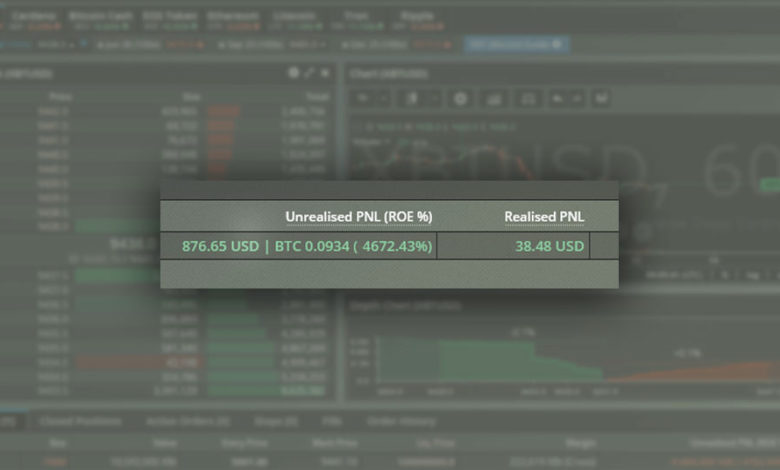Click the highlighted blue contract button in top bar
The width and height of the screenshot is (780, 470).
coord(516,44)
